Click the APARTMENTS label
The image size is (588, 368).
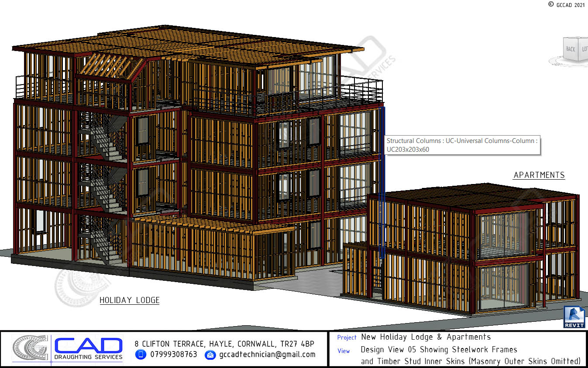pyautogui.click(x=539, y=175)
